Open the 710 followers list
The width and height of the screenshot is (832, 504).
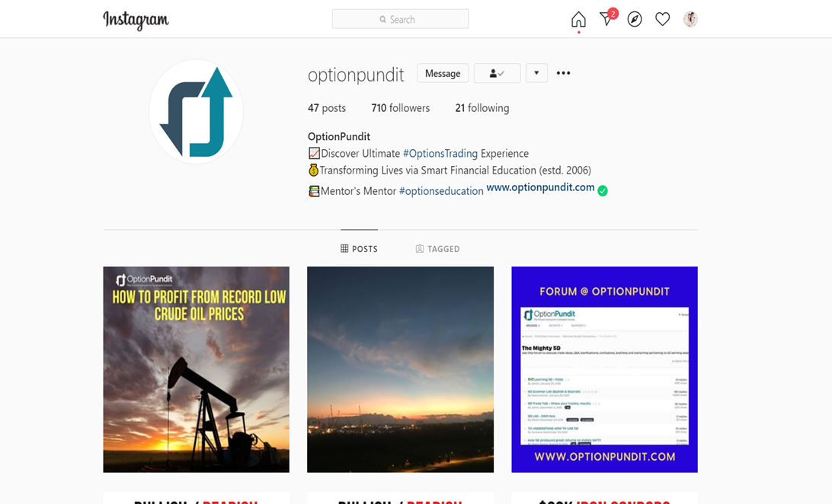point(401,108)
